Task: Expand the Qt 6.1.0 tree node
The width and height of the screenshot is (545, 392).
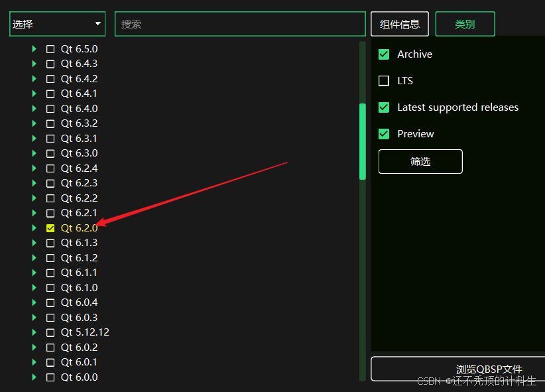Action: coord(34,288)
